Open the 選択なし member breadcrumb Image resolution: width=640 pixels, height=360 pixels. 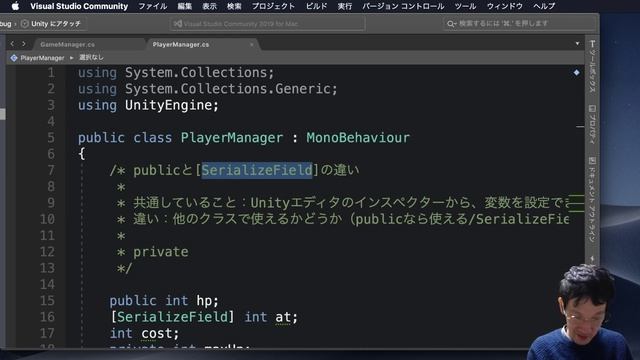click(91, 58)
